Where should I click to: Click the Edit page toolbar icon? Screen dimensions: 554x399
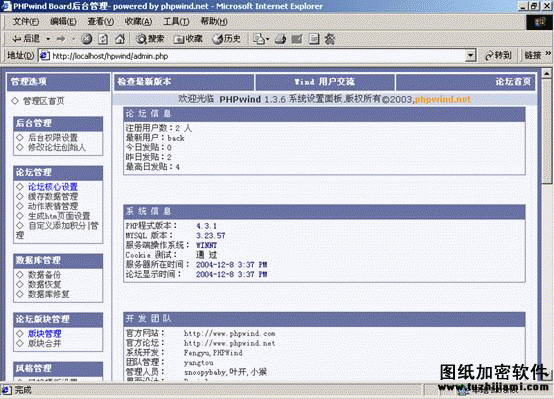(x=297, y=39)
